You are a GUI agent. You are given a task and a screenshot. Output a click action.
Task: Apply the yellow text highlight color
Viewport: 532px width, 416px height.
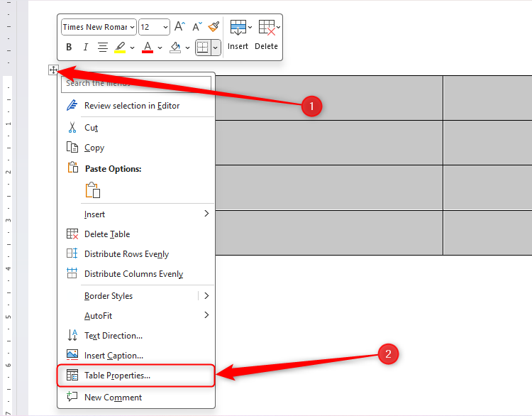[x=120, y=47]
